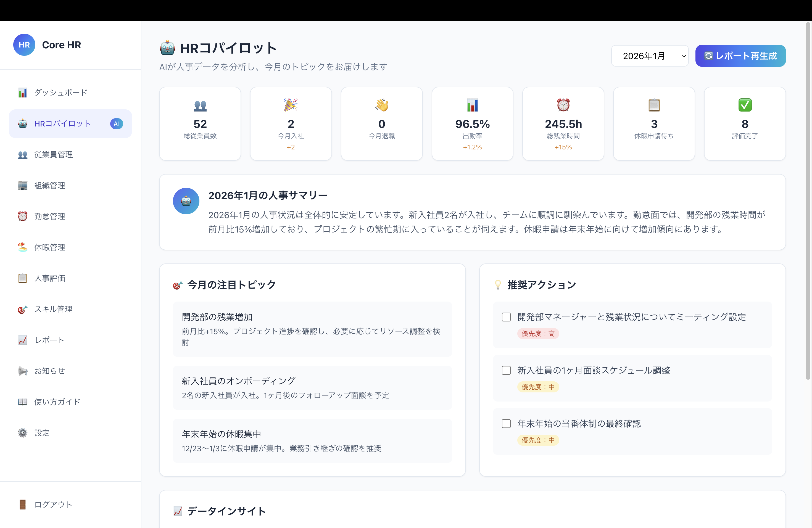Open 従業員管理 in the sidebar
812x528 pixels.
point(54,155)
